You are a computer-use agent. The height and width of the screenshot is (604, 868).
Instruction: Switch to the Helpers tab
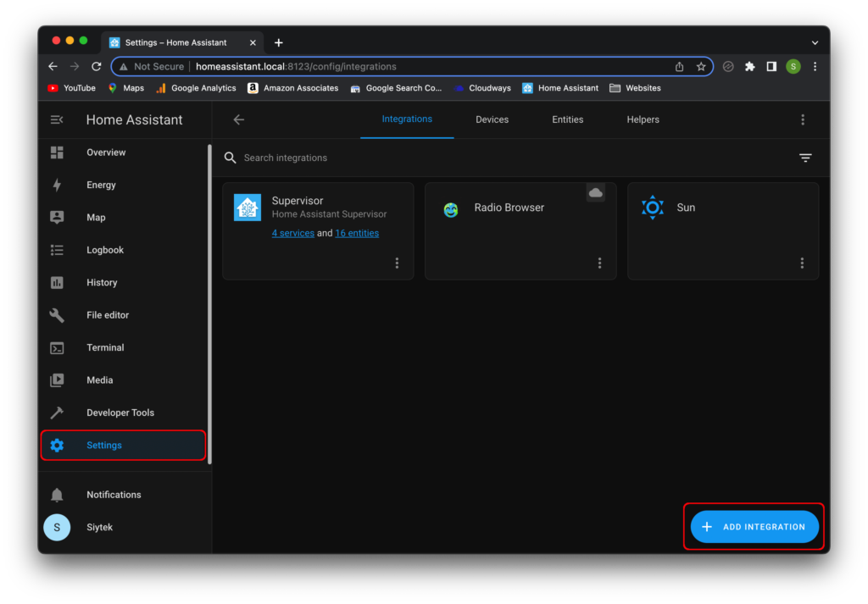pyautogui.click(x=643, y=119)
